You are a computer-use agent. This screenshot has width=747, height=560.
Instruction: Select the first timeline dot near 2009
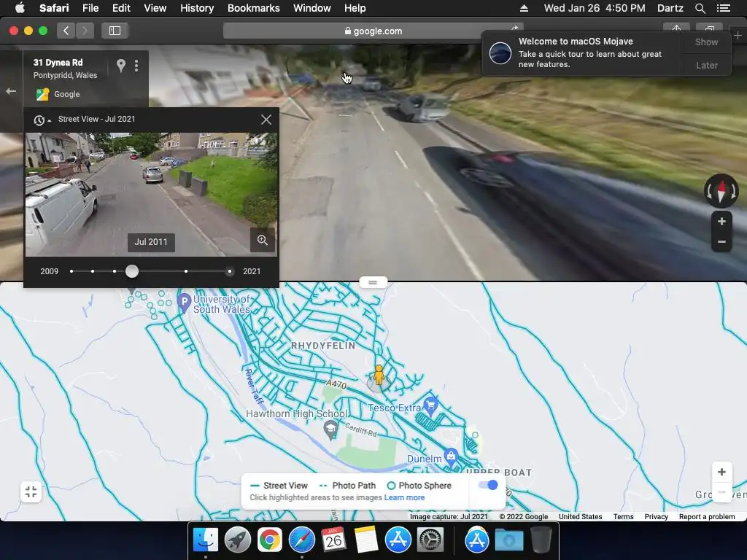[x=71, y=271]
